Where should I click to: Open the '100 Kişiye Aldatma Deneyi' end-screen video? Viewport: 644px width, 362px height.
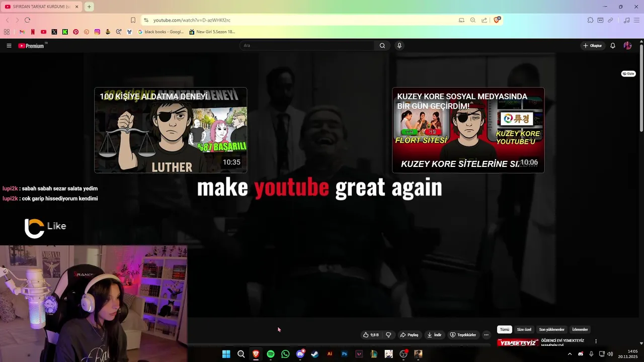[171, 130]
